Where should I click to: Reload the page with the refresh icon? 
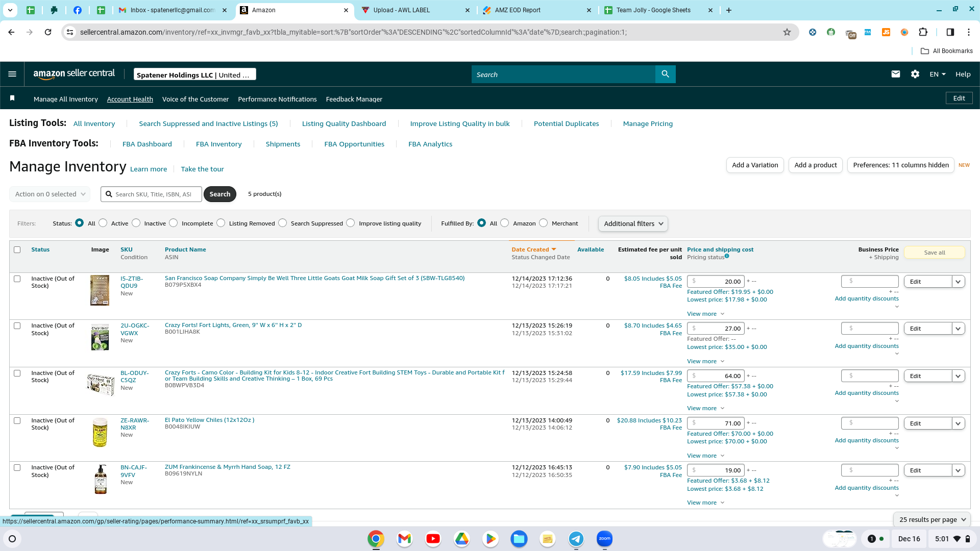(x=48, y=32)
